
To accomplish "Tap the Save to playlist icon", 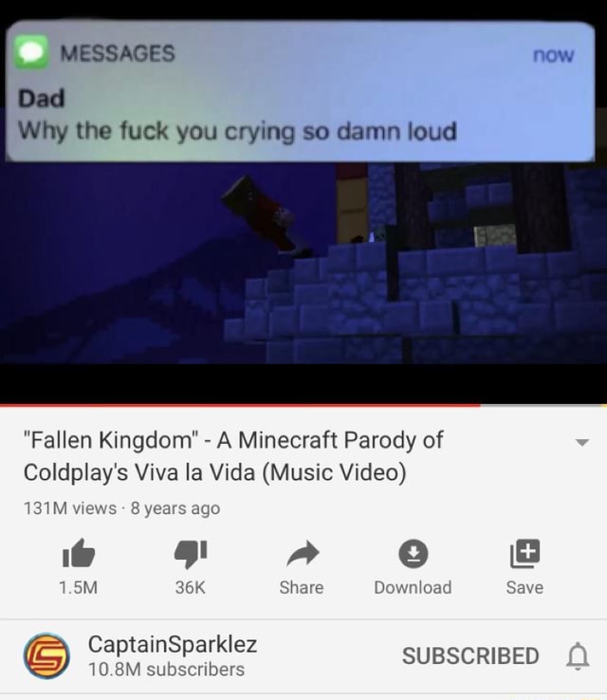I will tap(524, 554).
